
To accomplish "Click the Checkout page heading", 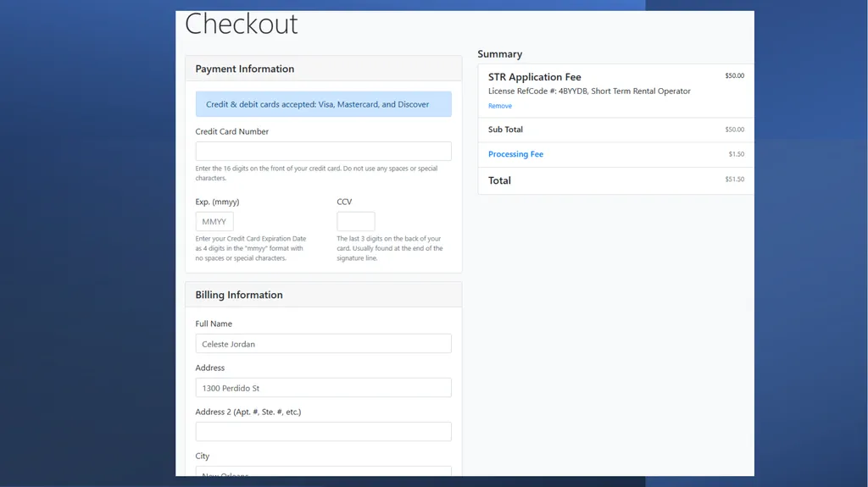I will click(x=242, y=24).
